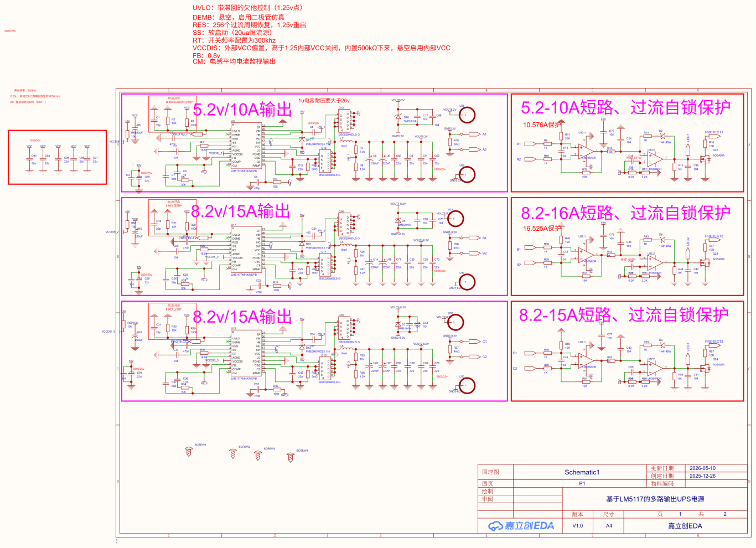Select test point circle U28
The height and width of the screenshot is (548, 756).
[x=467, y=115]
